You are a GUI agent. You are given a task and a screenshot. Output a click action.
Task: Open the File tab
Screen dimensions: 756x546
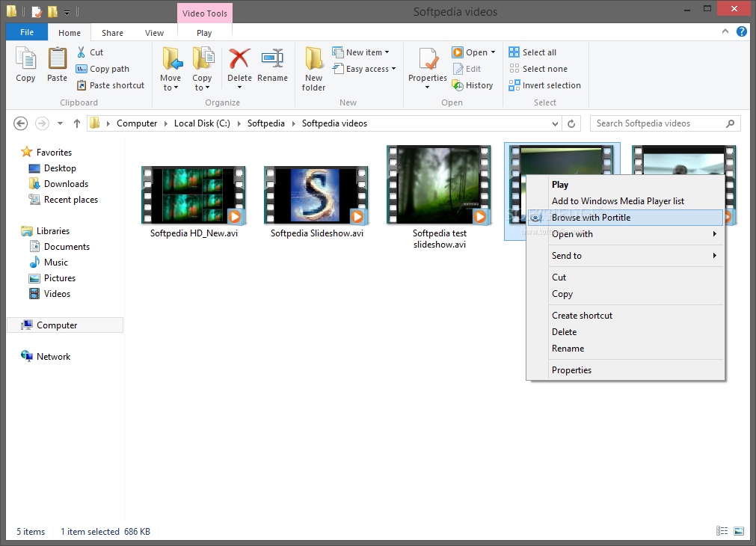tap(27, 32)
